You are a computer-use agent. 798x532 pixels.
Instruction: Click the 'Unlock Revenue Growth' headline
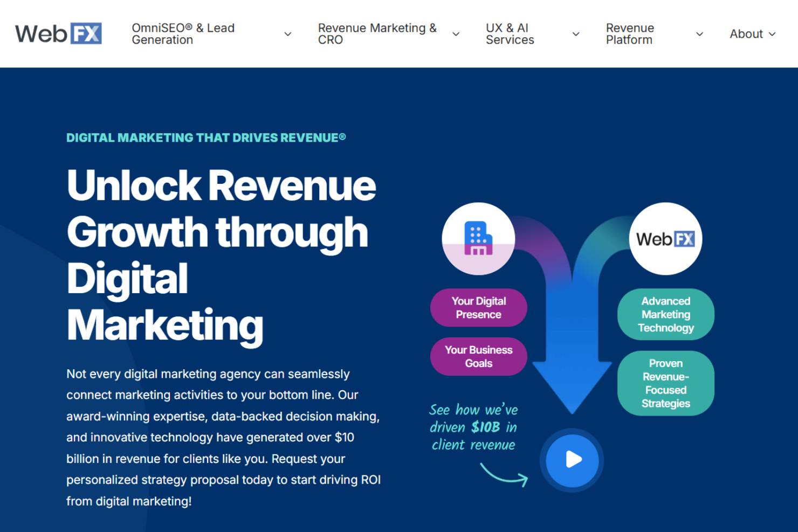coord(221,255)
